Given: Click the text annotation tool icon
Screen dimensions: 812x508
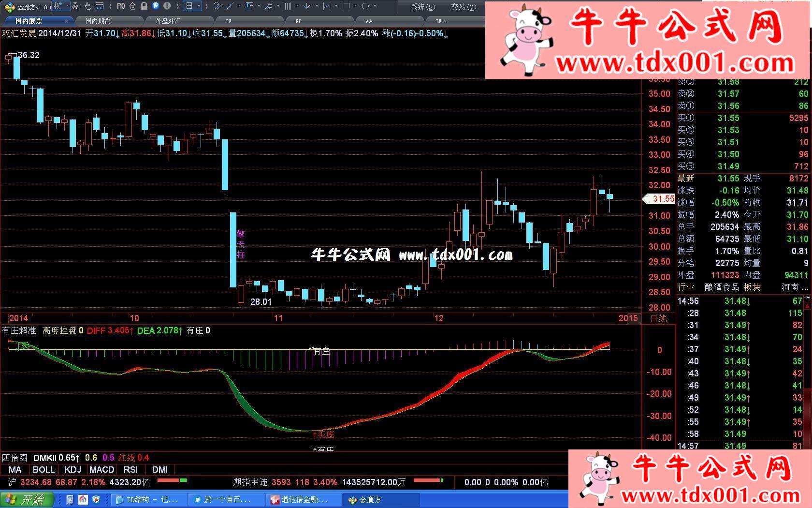Looking at the screenshot, I should point(249,6).
